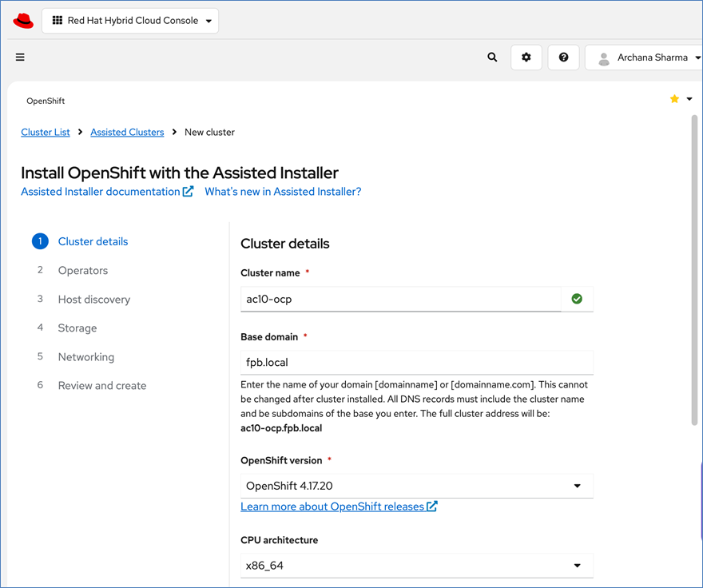Viewport: 703px width, 588px height.
Task: Select the Networking wizard step
Action: click(86, 357)
